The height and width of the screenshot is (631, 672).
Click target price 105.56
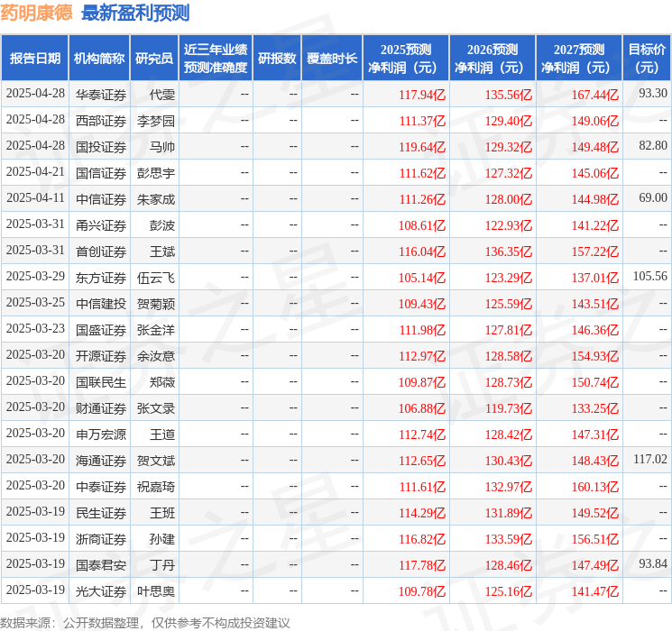coord(650,276)
